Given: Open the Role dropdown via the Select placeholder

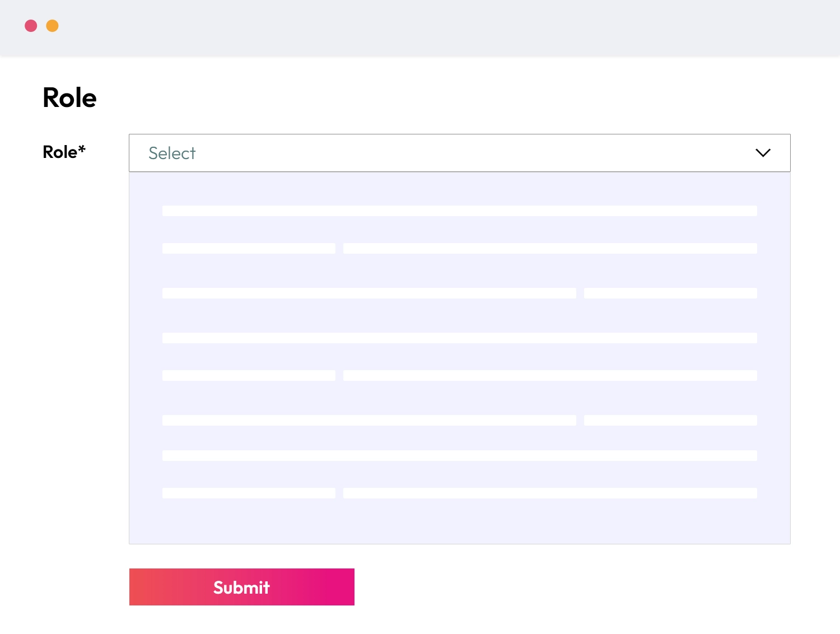Looking at the screenshot, I should click(x=172, y=153).
